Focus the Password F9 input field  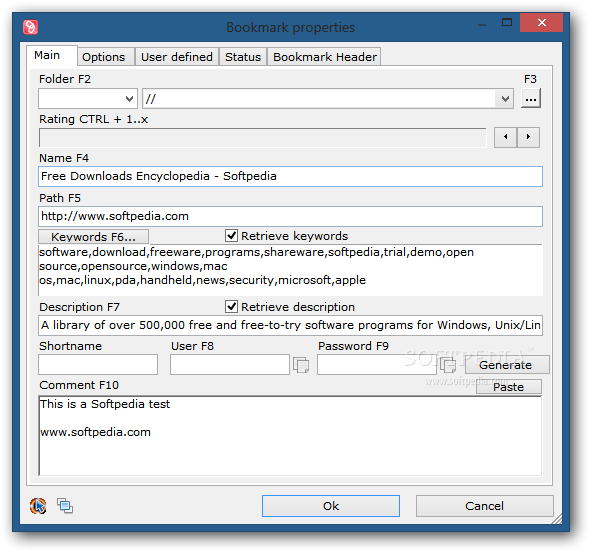(376, 364)
